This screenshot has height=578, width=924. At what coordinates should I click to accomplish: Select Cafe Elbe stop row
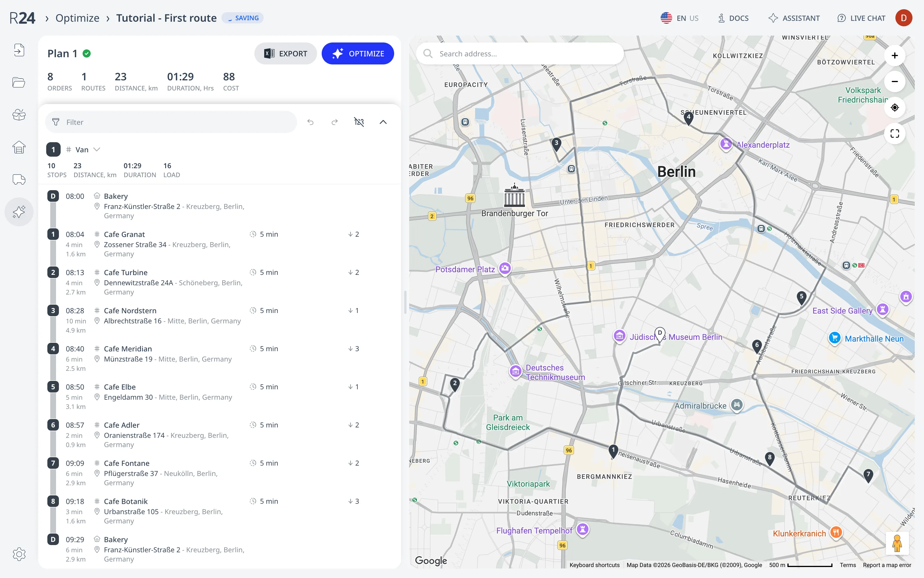tap(219, 397)
